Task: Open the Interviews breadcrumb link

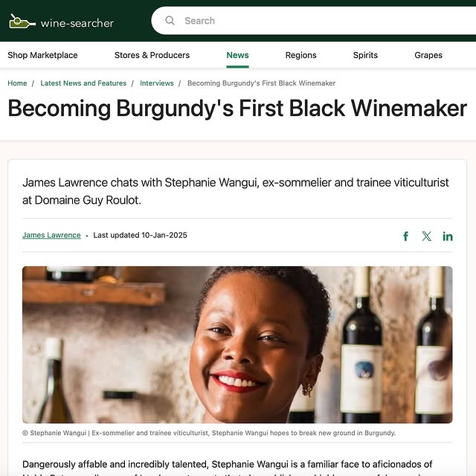Action: click(x=157, y=83)
